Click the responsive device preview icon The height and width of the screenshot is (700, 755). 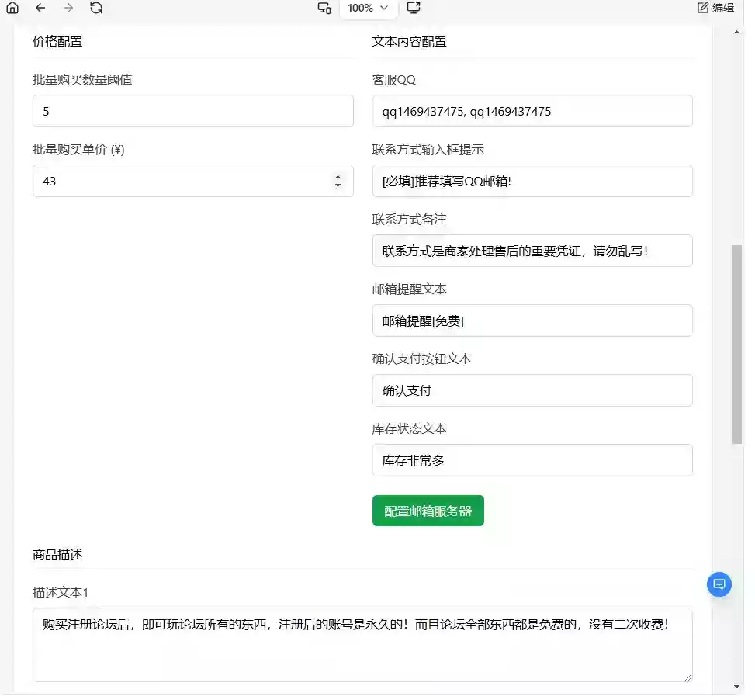(x=324, y=9)
